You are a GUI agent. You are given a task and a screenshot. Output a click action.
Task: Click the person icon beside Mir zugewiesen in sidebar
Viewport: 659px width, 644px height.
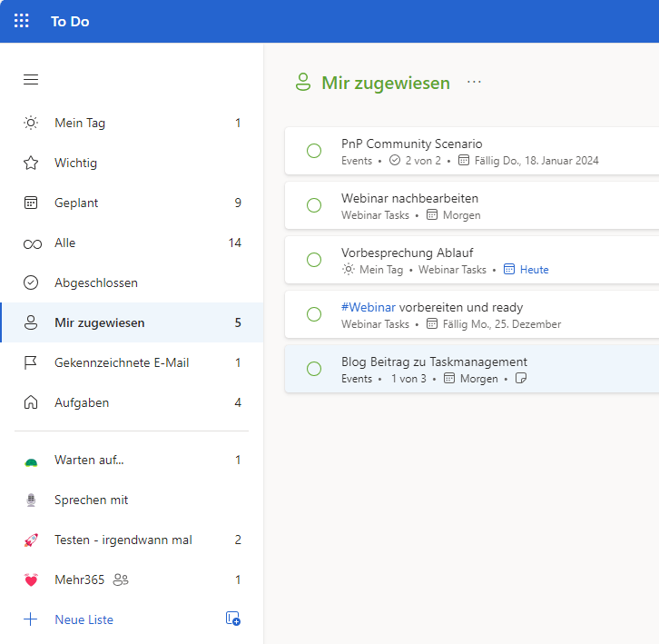click(31, 322)
